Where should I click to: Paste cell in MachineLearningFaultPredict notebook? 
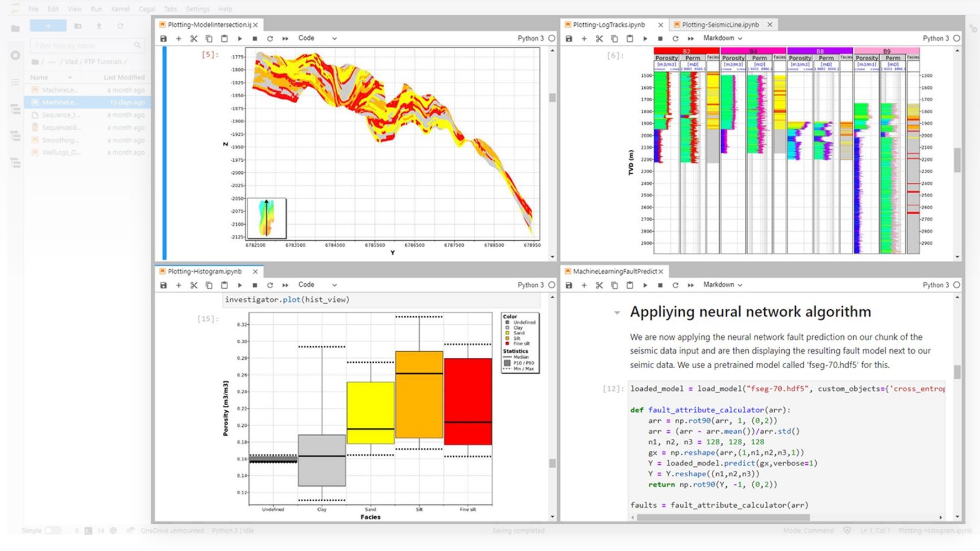tap(630, 285)
